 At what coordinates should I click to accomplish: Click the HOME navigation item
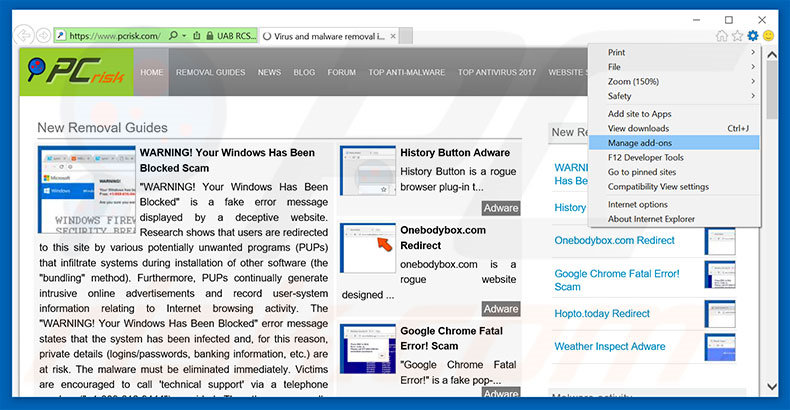[x=151, y=72]
